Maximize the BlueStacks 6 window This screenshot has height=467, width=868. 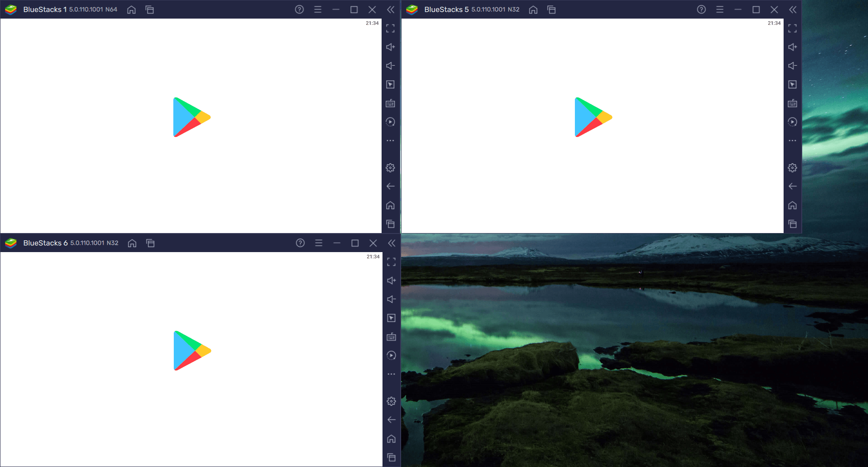[355, 243]
